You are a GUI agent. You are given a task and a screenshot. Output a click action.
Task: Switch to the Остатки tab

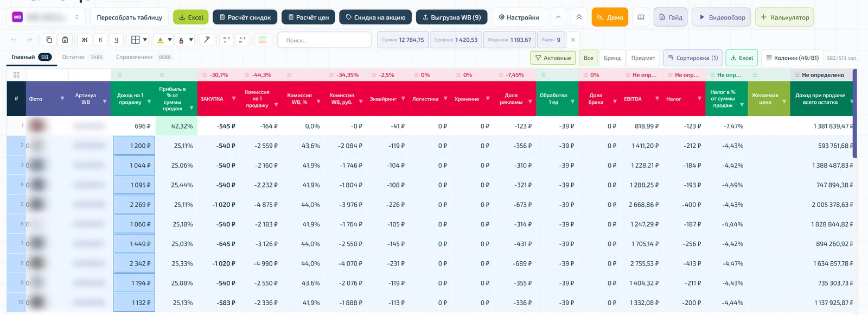coord(82,57)
